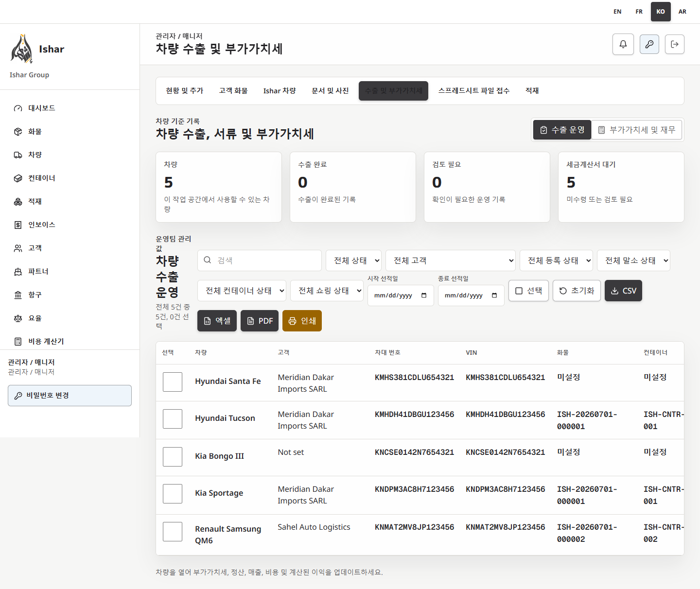Screen dimensions: 700x589
Task: Select the Renault Samsung QM6 row checkbox
Action: tap(173, 532)
